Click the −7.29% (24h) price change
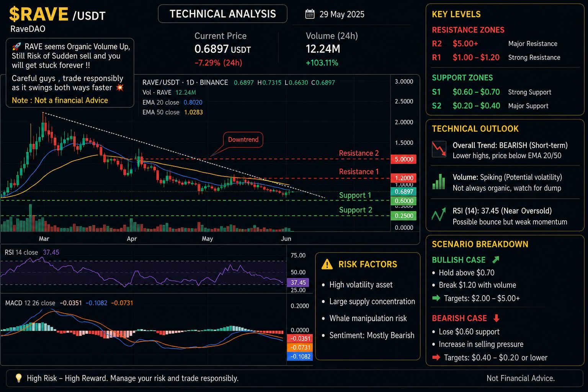This screenshot has height=392, width=588. tap(218, 63)
